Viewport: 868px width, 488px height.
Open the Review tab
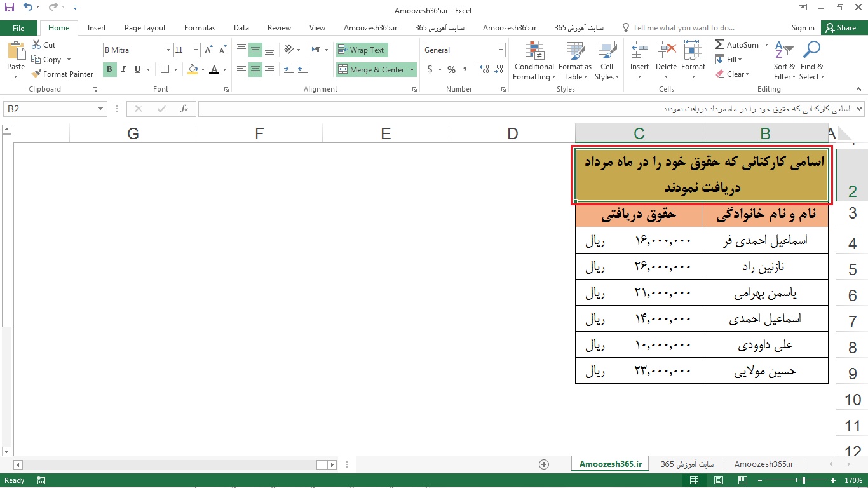pyautogui.click(x=279, y=28)
